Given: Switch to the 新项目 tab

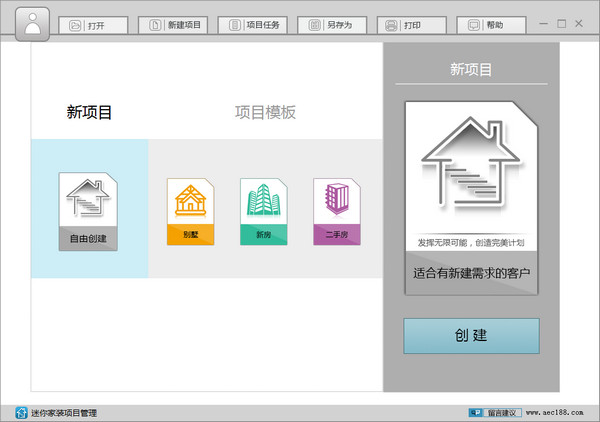Looking at the screenshot, I should coord(89,112).
